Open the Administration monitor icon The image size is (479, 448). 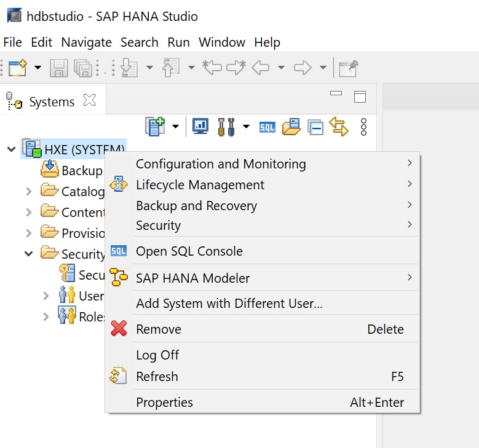(200, 127)
